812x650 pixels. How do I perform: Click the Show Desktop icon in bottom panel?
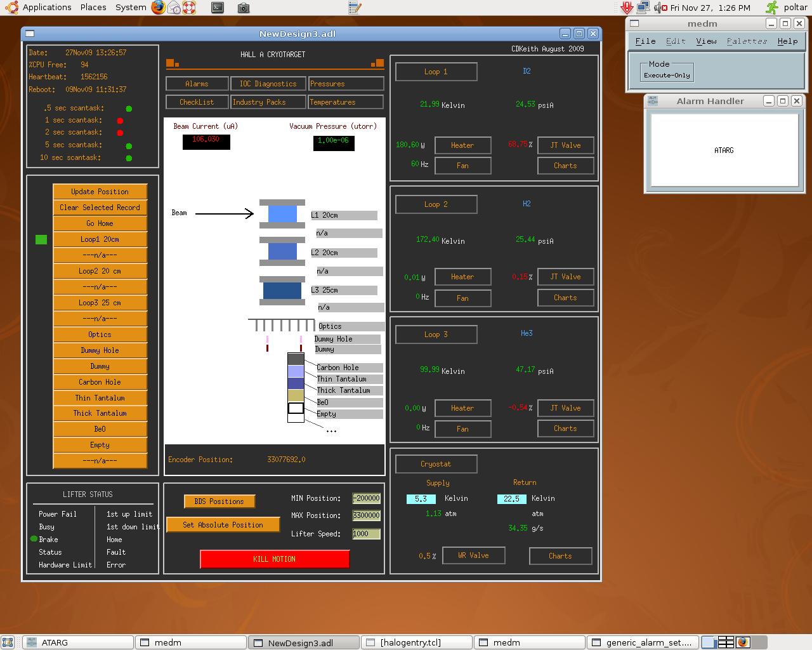point(8,642)
